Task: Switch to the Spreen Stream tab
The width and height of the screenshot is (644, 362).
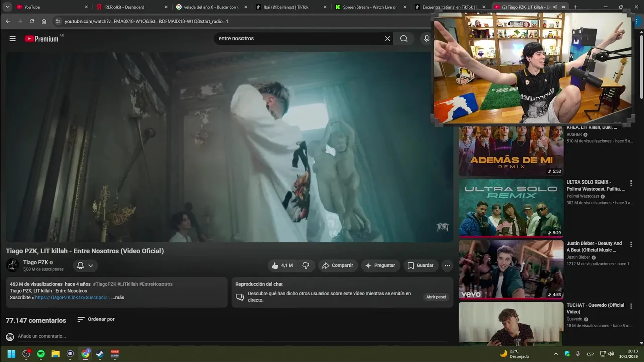Action: click(x=370, y=7)
